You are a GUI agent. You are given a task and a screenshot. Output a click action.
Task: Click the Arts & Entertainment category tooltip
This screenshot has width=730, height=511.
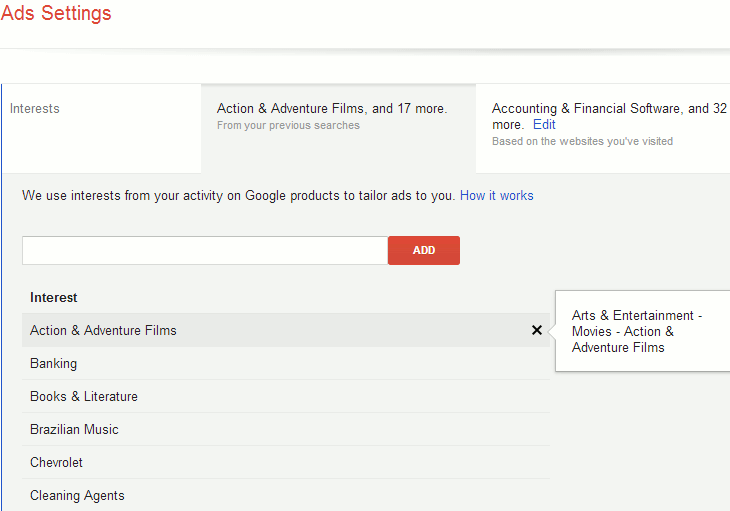click(x=642, y=331)
